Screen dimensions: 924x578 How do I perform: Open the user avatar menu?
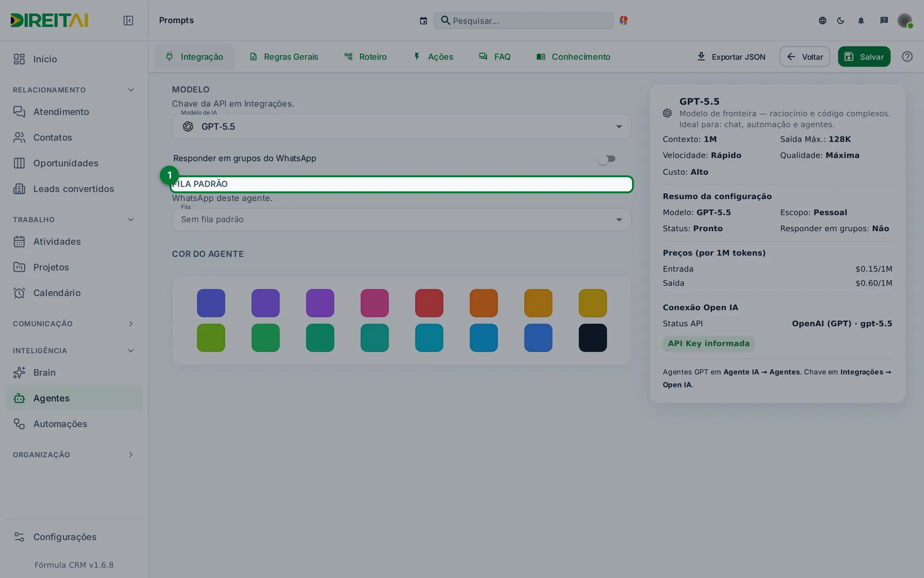905,20
